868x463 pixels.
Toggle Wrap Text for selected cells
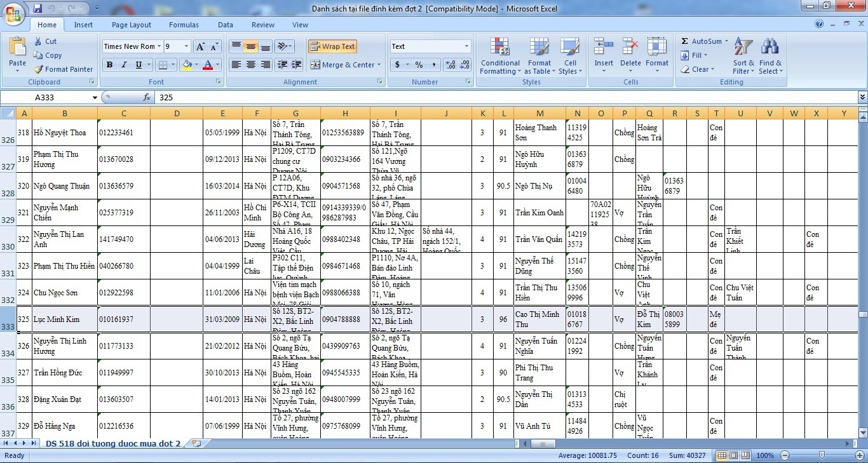(332, 46)
